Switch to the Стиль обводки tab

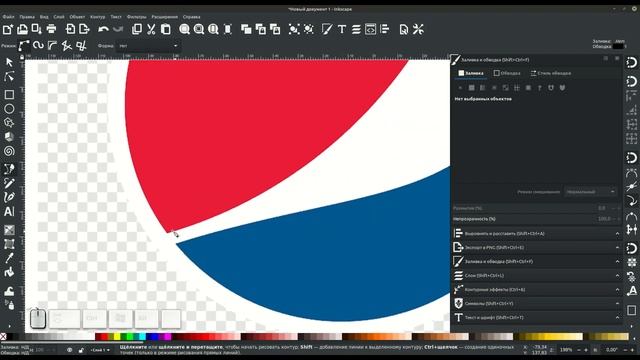[x=551, y=73]
